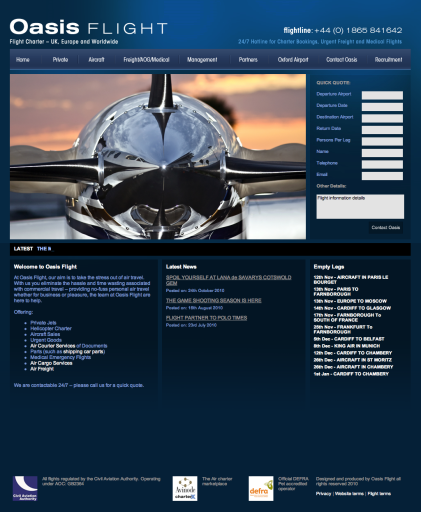The height and width of the screenshot is (512, 421).
Task: Select the Return Date input
Action: [x=382, y=130]
